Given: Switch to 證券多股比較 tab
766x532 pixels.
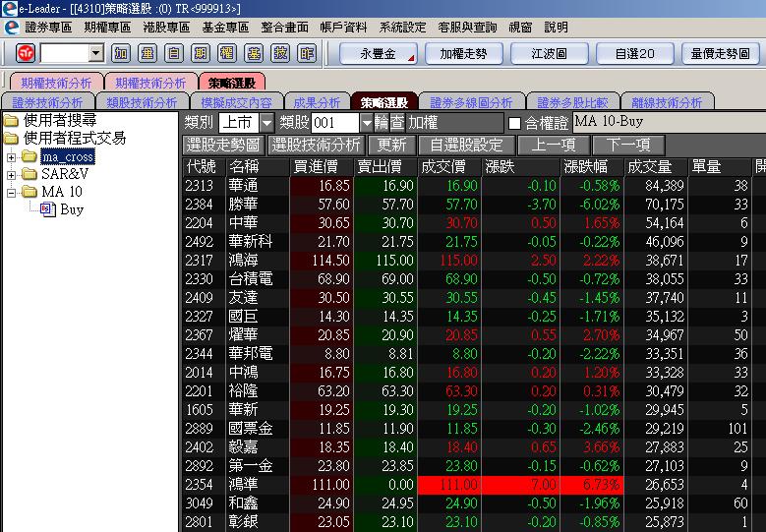Looking at the screenshot, I should click(x=572, y=102).
